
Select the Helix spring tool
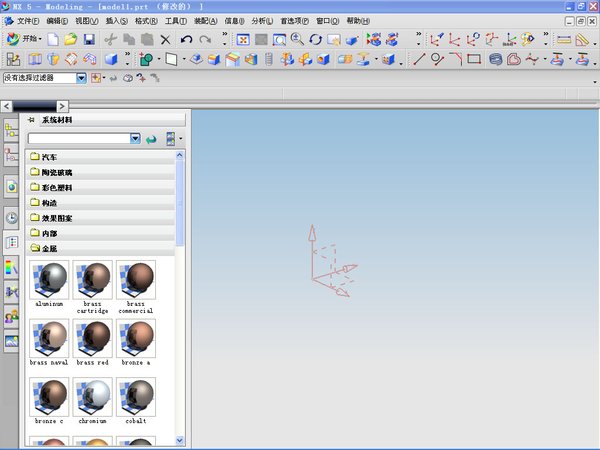[x=496, y=59]
